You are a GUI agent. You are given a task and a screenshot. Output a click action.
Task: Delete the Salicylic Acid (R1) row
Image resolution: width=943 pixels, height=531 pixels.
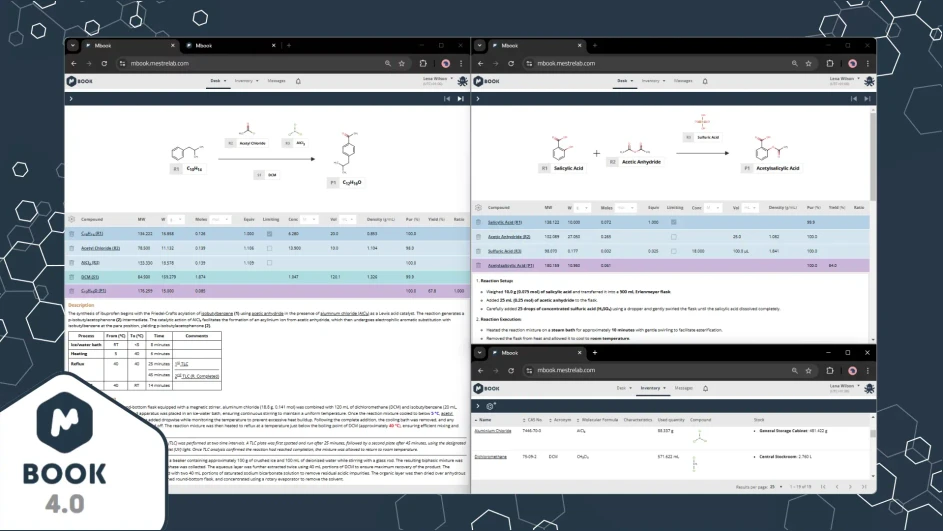click(479, 222)
